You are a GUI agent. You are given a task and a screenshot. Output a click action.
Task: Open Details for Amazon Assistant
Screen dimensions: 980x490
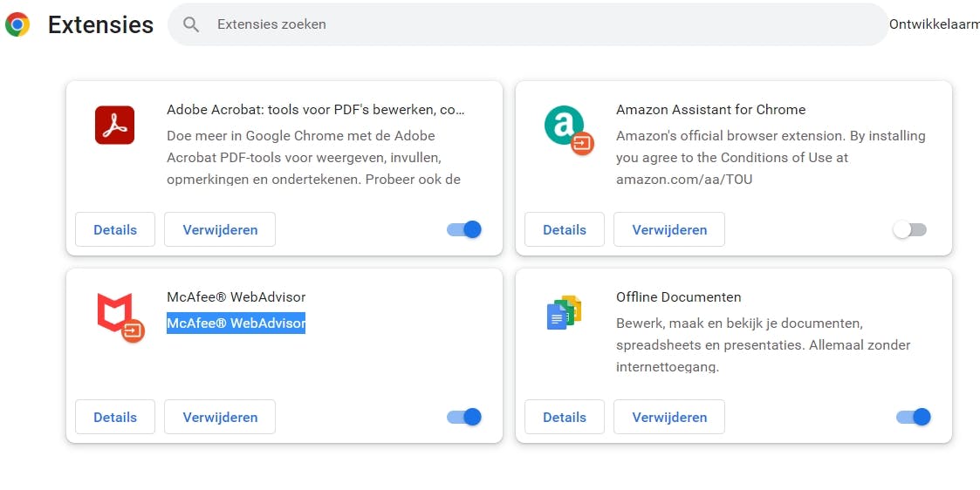click(x=565, y=230)
